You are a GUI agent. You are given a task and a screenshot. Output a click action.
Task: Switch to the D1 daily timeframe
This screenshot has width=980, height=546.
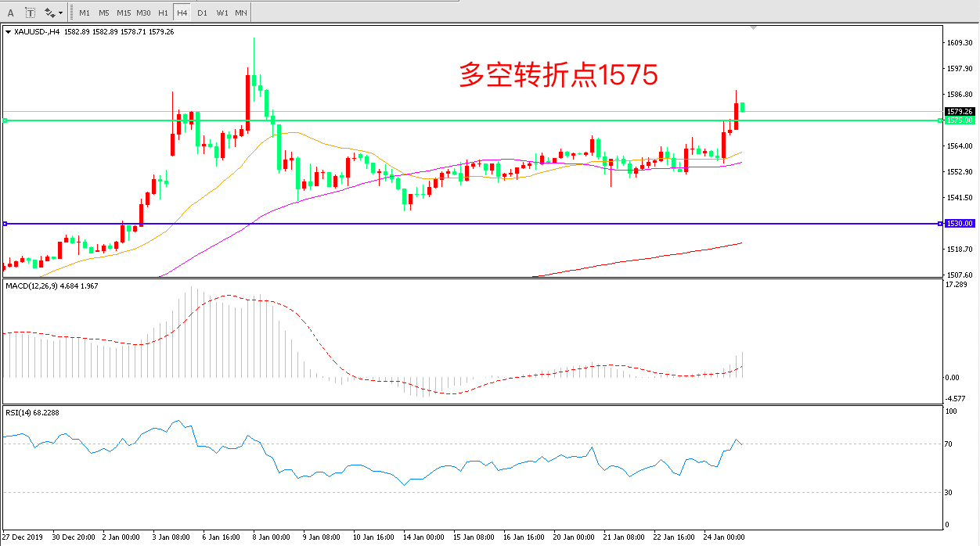pyautogui.click(x=202, y=13)
